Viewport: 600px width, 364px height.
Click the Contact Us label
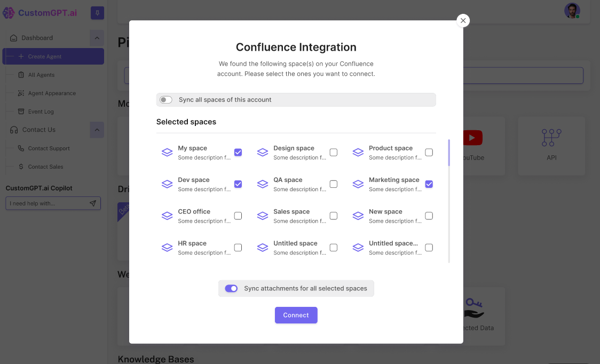[x=39, y=130]
